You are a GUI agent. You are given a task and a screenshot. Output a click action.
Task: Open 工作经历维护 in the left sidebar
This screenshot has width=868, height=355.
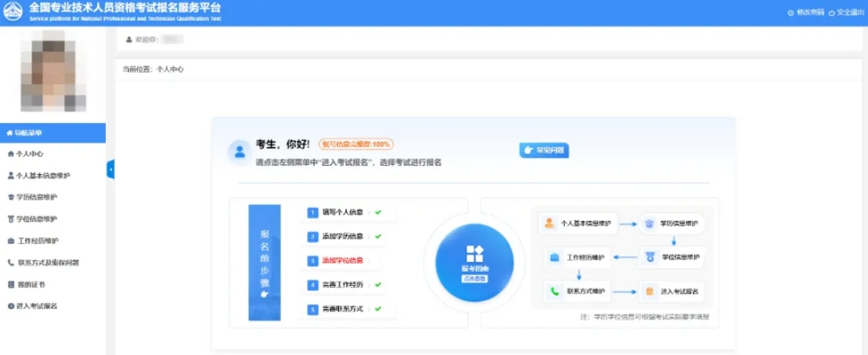[x=33, y=241]
